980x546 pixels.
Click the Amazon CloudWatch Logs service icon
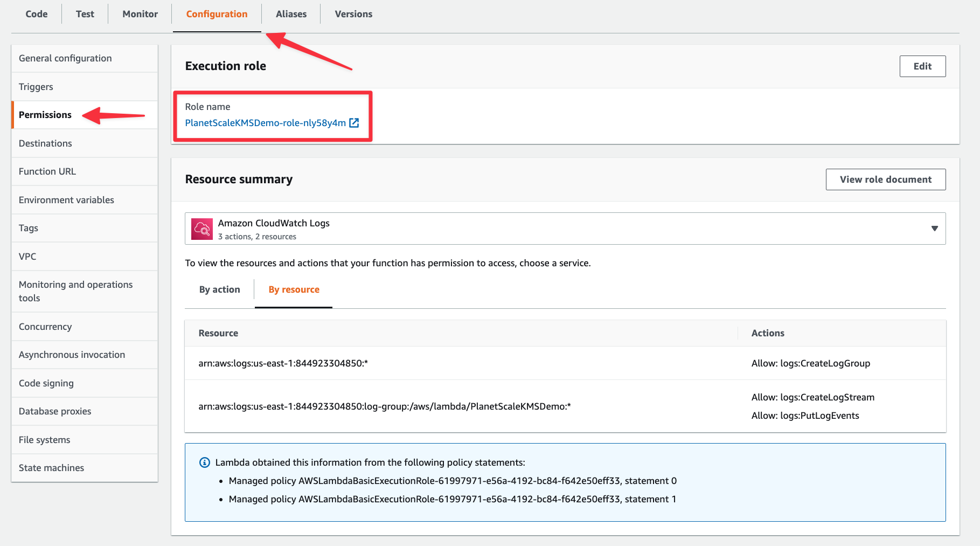point(202,229)
